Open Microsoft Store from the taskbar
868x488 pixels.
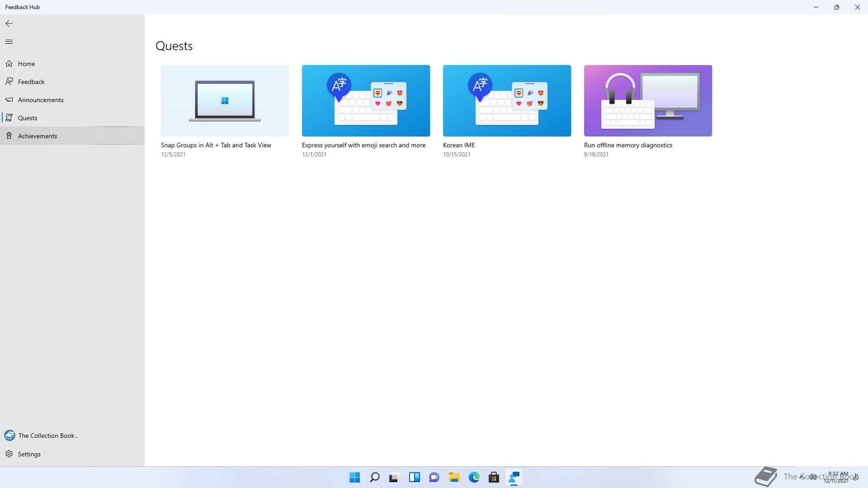tap(494, 477)
